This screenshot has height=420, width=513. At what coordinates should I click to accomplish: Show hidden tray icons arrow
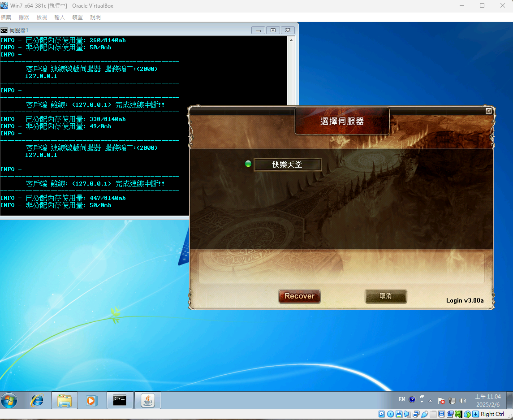click(430, 400)
